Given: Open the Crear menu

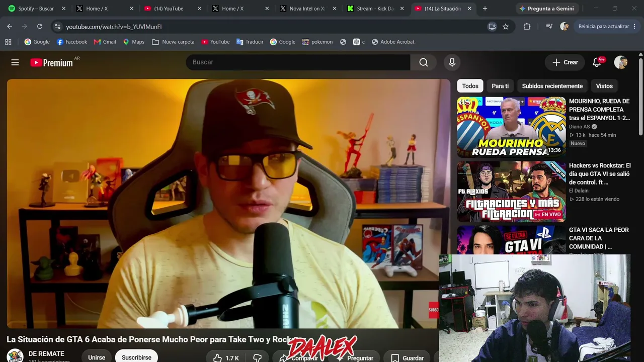Looking at the screenshot, I should tap(565, 62).
